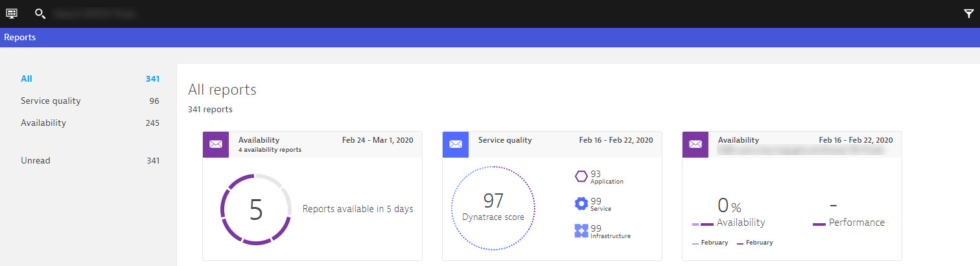Viewport: 980px width, 266px height.
Task: Click purple envelope icon on Feb 24 Availability card
Action: tap(215, 144)
